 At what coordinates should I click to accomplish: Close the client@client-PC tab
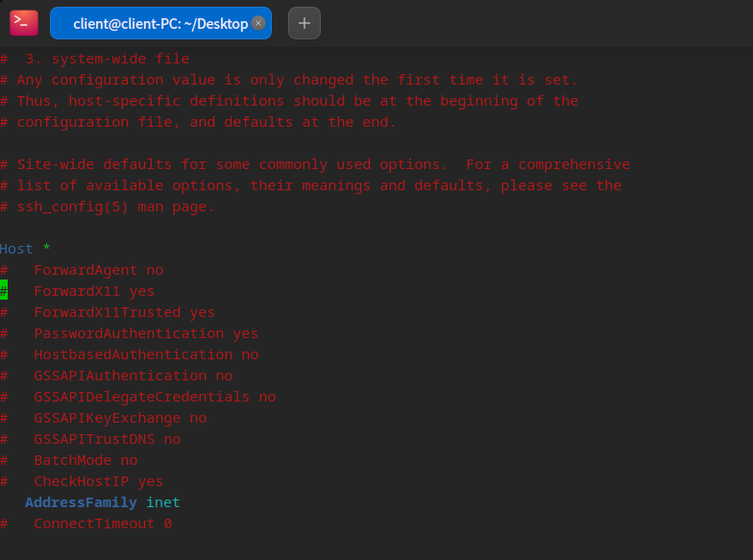258,23
